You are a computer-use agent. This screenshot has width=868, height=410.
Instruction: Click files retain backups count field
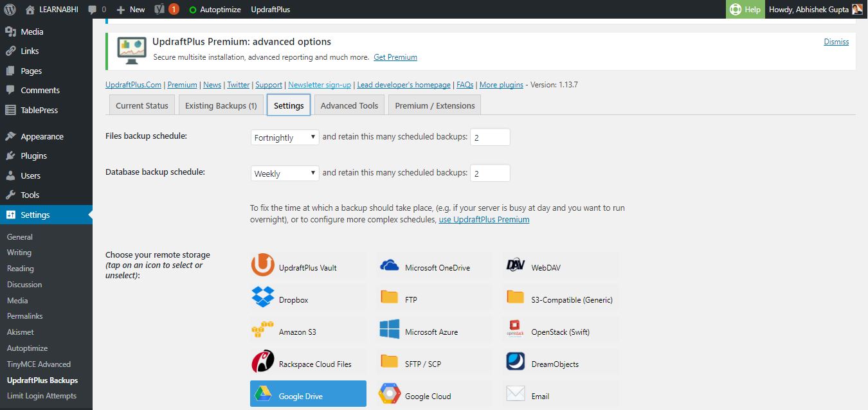coord(490,137)
